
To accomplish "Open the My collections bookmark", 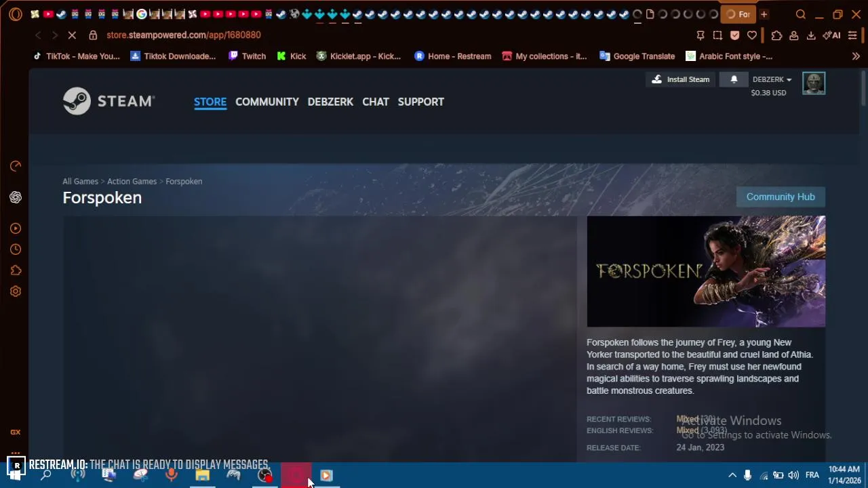I will pos(544,56).
